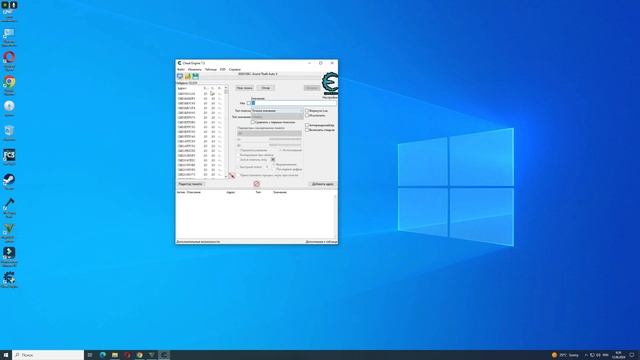Click the red clear address list icon
This screenshot has height=360, width=640.
[257, 184]
